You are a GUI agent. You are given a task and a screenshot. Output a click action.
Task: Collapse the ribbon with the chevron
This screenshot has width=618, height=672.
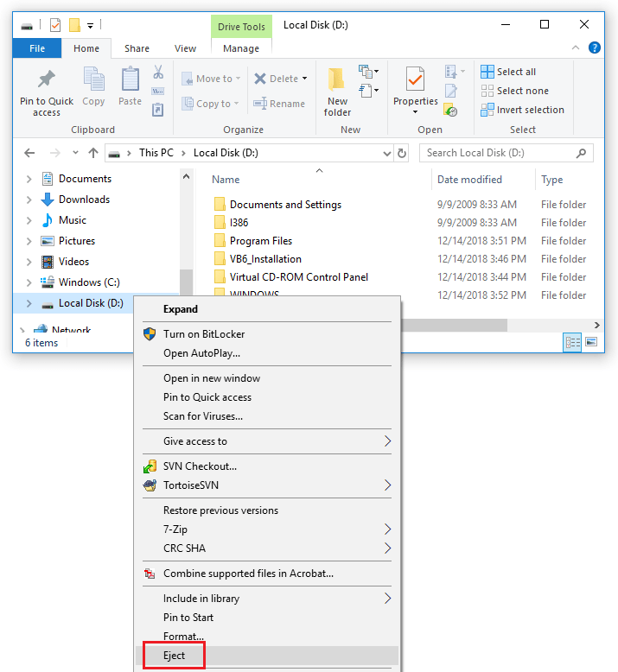click(576, 48)
